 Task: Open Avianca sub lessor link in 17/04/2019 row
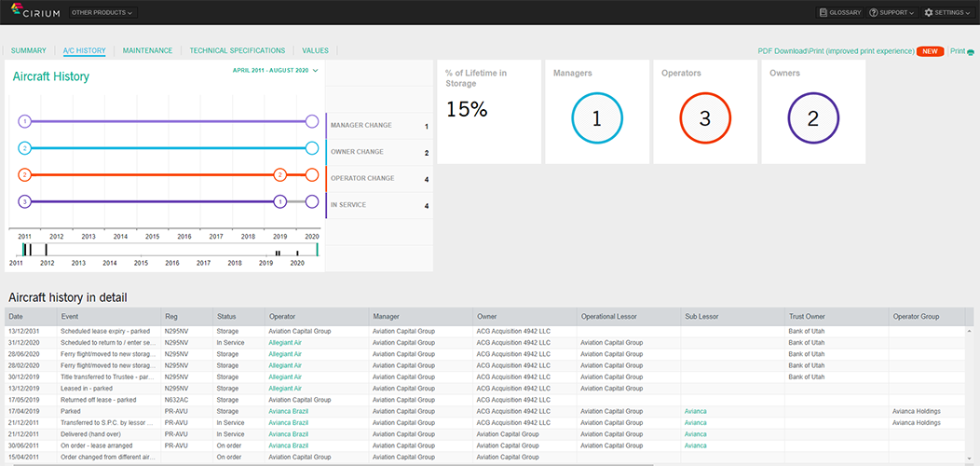(x=696, y=412)
